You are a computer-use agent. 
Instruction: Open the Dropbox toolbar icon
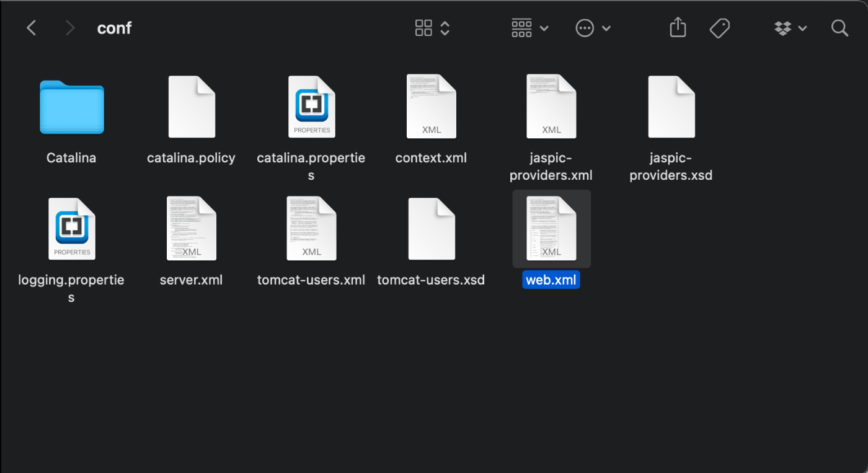(x=783, y=28)
